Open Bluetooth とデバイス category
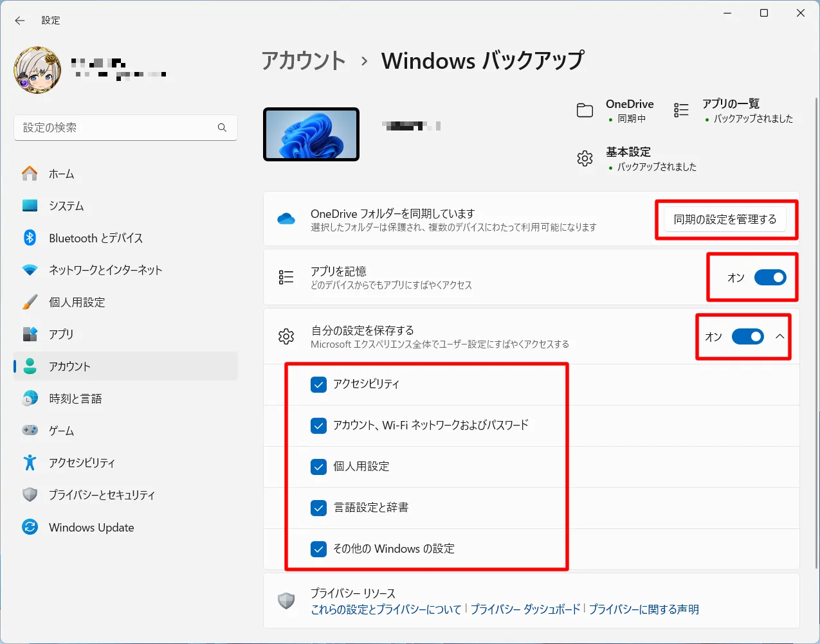 tap(125, 238)
